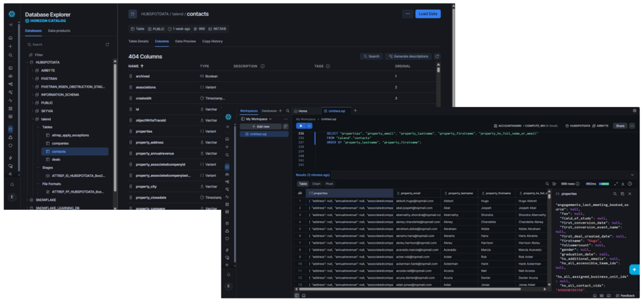Image resolution: width=644 pixels, height=303 pixels.
Task: Open the Feedback link at bottom right
Action: (625, 295)
